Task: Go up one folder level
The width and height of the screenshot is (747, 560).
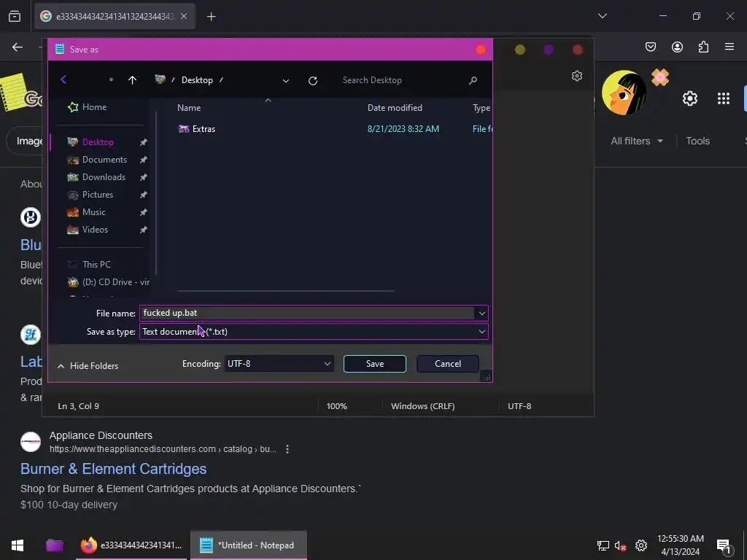Action: point(133,80)
